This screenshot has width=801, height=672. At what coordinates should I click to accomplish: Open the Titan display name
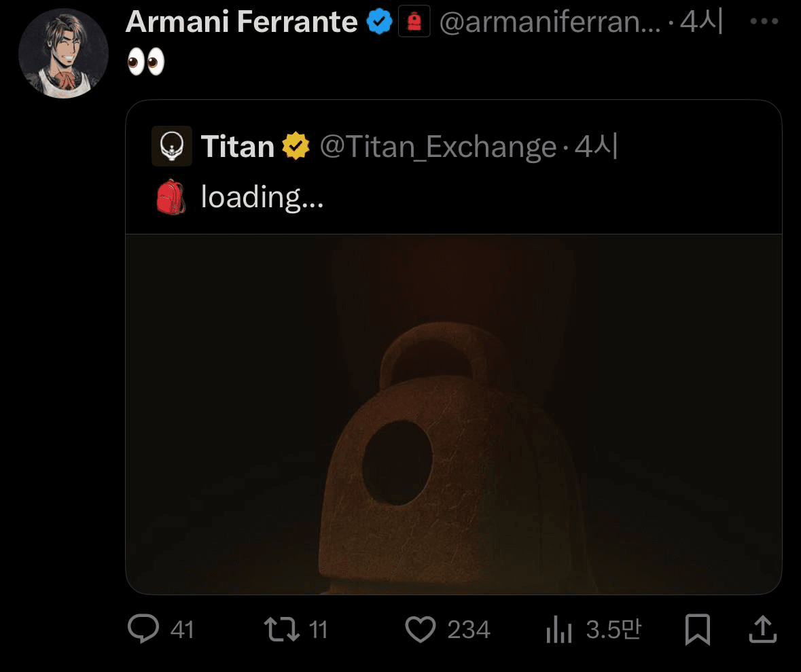click(x=237, y=146)
